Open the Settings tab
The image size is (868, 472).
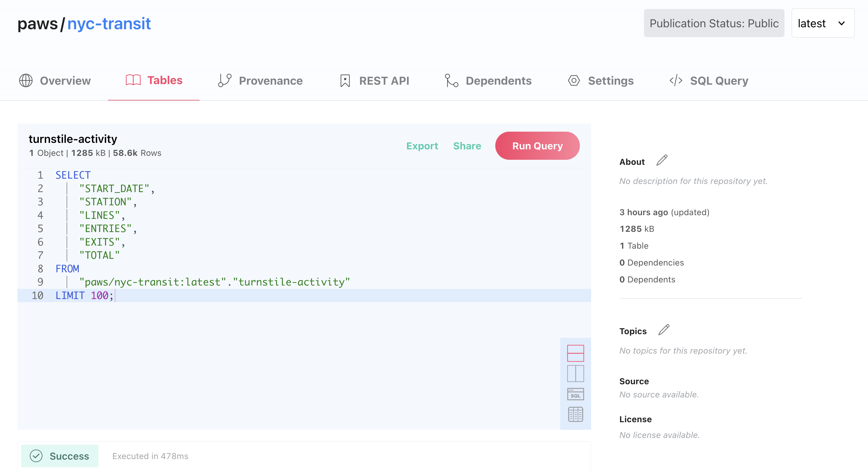pyautogui.click(x=600, y=80)
